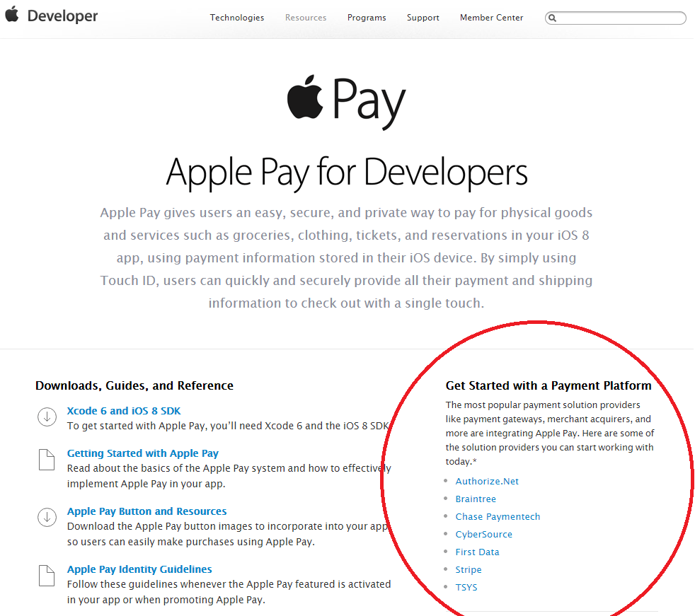Open the Support menu
695x616 pixels.
pos(423,18)
